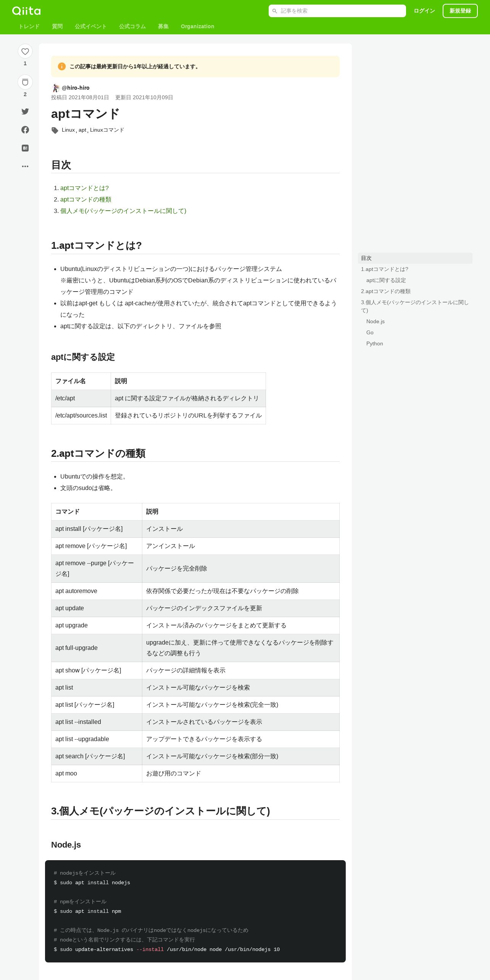Image resolution: width=490 pixels, height=980 pixels.
Task: Click the Linux tag
Action: coord(68,130)
